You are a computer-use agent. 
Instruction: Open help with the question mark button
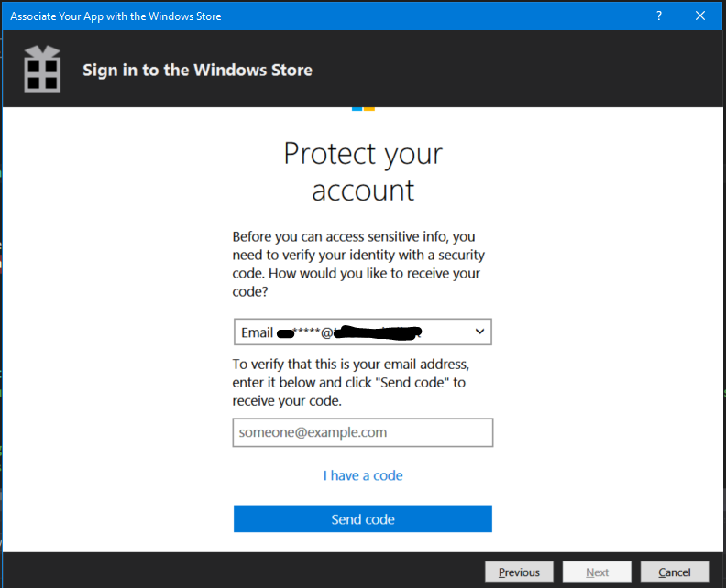coord(659,16)
